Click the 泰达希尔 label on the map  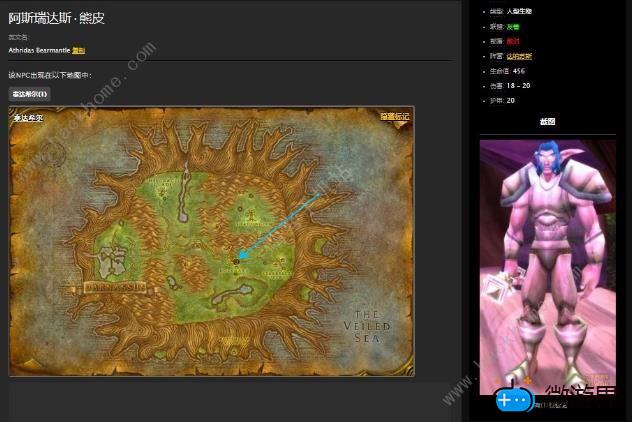[x=28, y=118]
